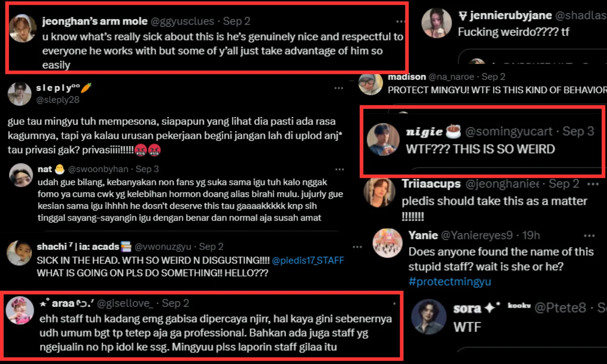
Task: Click nigie's profile avatar
Action: pyautogui.click(x=383, y=140)
